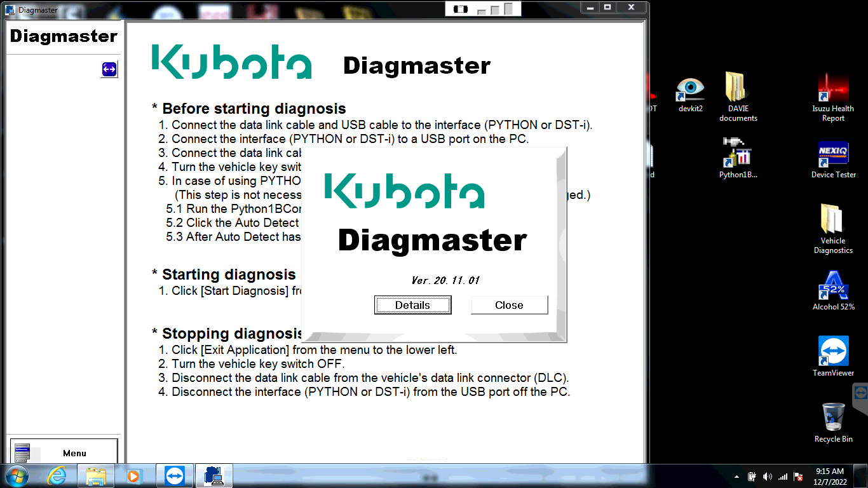This screenshot has width=868, height=488.
Task: Open the DAVIE documents folder
Action: click(x=738, y=96)
